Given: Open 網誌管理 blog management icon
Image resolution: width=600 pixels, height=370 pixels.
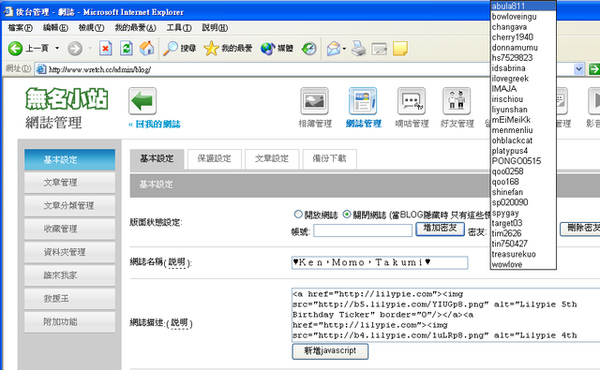Looking at the screenshot, I should pyautogui.click(x=363, y=101).
